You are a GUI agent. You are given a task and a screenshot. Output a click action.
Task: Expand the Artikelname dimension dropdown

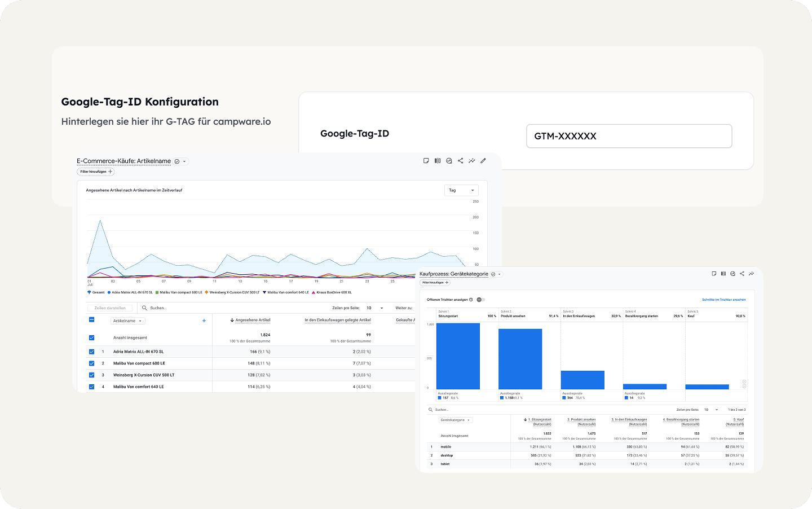click(x=128, y=321)
